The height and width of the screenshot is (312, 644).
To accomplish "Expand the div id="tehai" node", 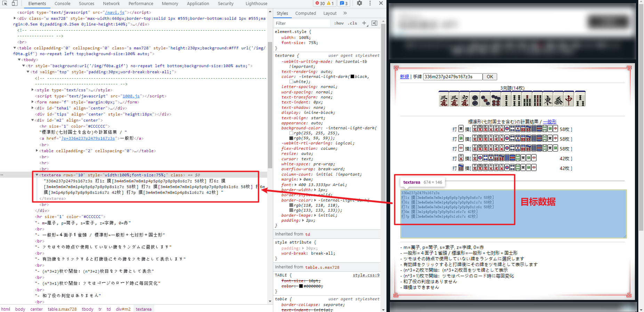I will [x=32, y=108].
